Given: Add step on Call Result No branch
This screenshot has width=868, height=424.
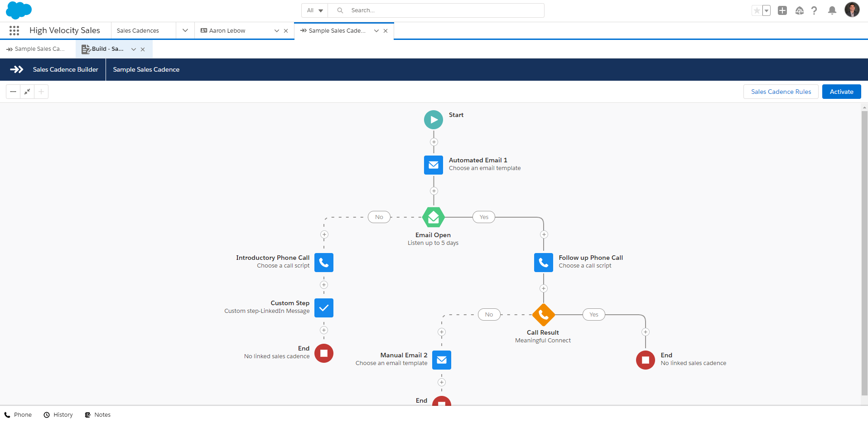Looking at the screenshot, I should [442, 332].
